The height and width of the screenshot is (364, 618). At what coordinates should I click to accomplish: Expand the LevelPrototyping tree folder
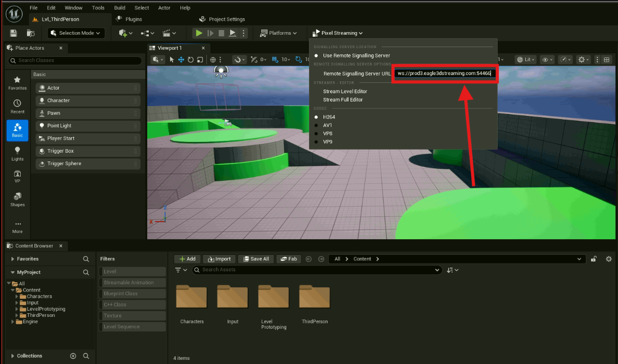click(17, 309)
